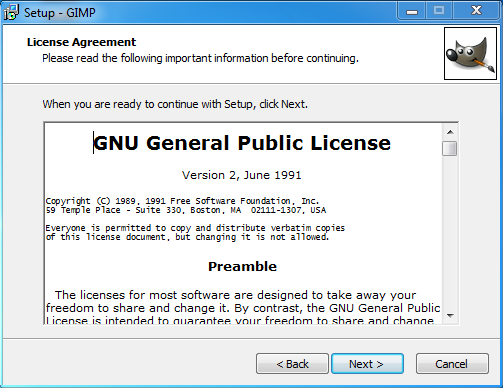Click the GIMP Wilber mascot image
Image resolution: width=503 pixels, height=388 pixels.
[x=470, y=54]
